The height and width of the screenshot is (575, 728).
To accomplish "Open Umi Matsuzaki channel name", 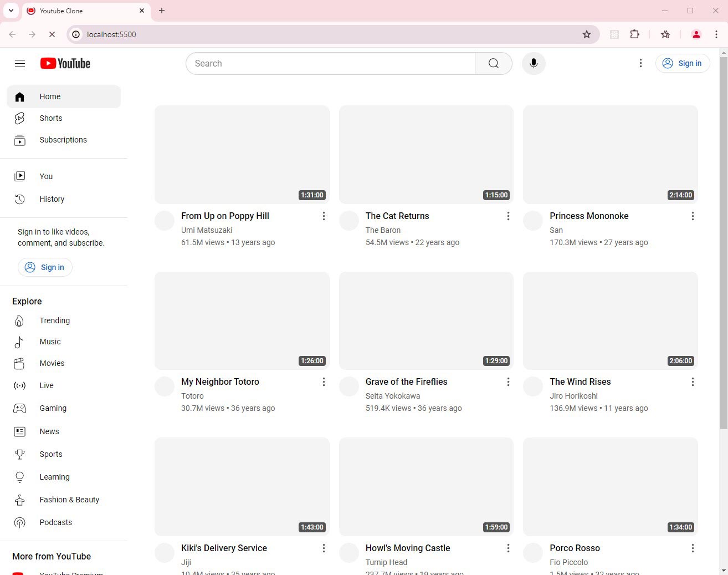I will tap(207, 230).
